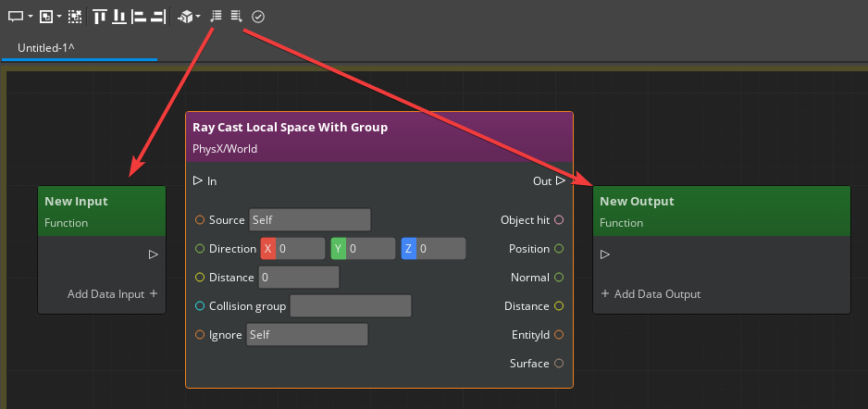The height and width of the screenshot is (409, 868).
Task: Click Add Data Output on New Output node
Action: pyautogui.click(x=651, y=294)
